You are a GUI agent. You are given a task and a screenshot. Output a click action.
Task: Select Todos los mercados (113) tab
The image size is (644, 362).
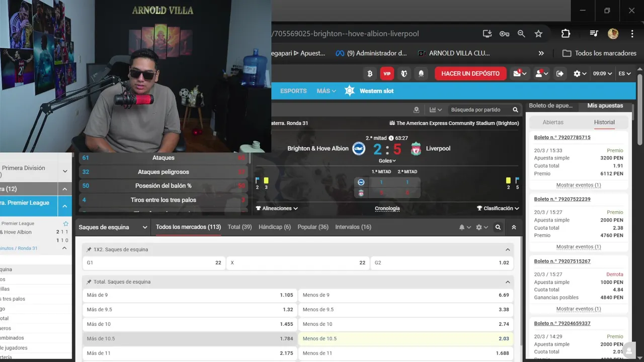[x=188, y=227]
